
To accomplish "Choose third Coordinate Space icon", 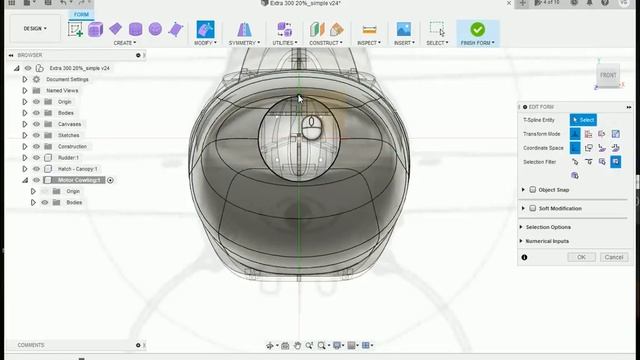I will pyautogui.click(x=602, y=148).
